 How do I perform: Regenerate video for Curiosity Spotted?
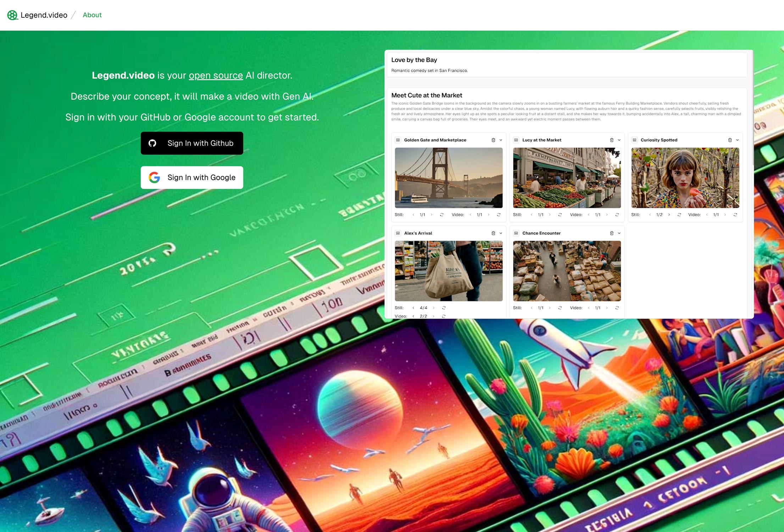[735, 215]
